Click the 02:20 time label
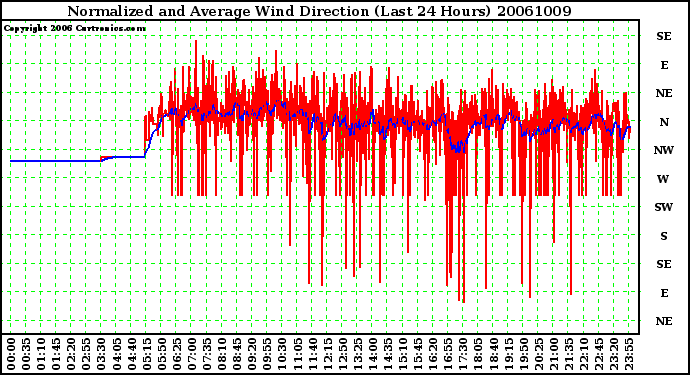Screen dimensions: 690x375 click(71, 354)
